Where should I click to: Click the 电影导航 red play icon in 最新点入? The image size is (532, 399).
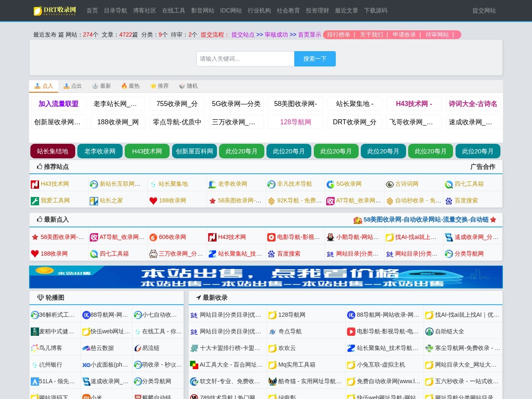(x=271, y=237)
